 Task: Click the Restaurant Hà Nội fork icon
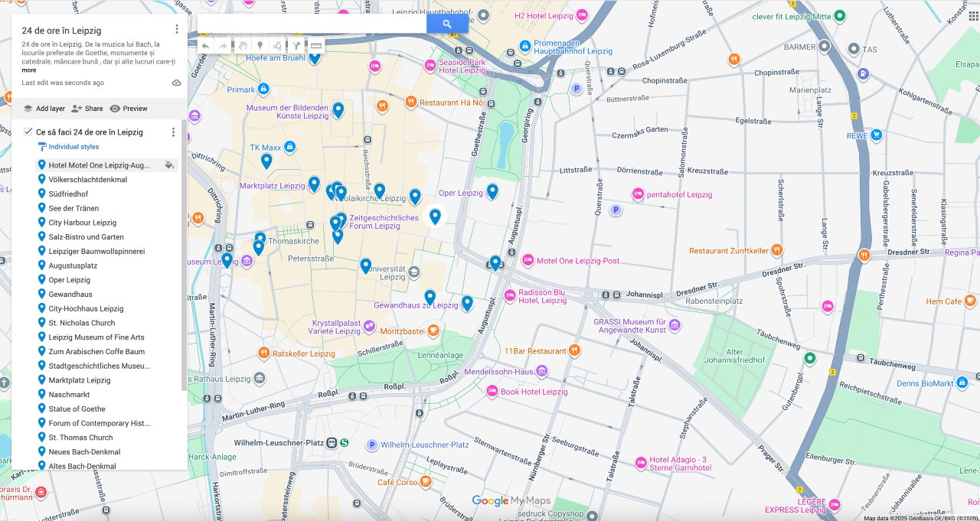pyautogui.click(x=411, y=102)
